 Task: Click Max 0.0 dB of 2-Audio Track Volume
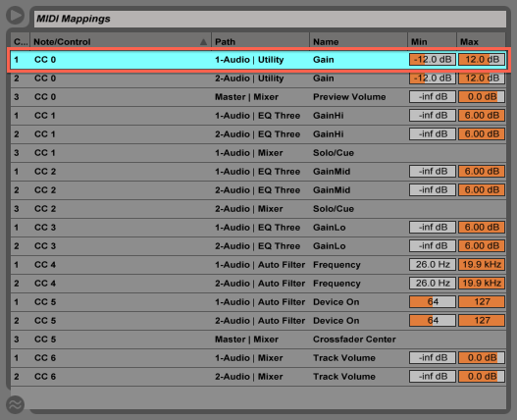pyautogui.click(x=482, y=377)
